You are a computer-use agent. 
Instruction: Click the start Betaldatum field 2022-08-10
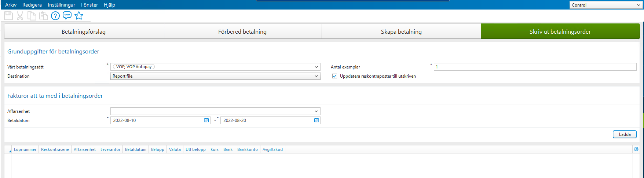point(160,120)
